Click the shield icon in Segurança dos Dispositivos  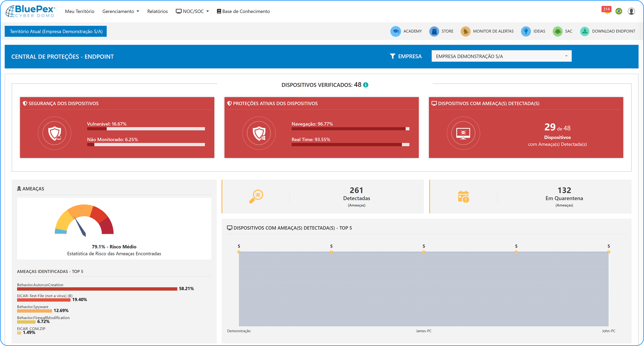(x=55, y=133)
